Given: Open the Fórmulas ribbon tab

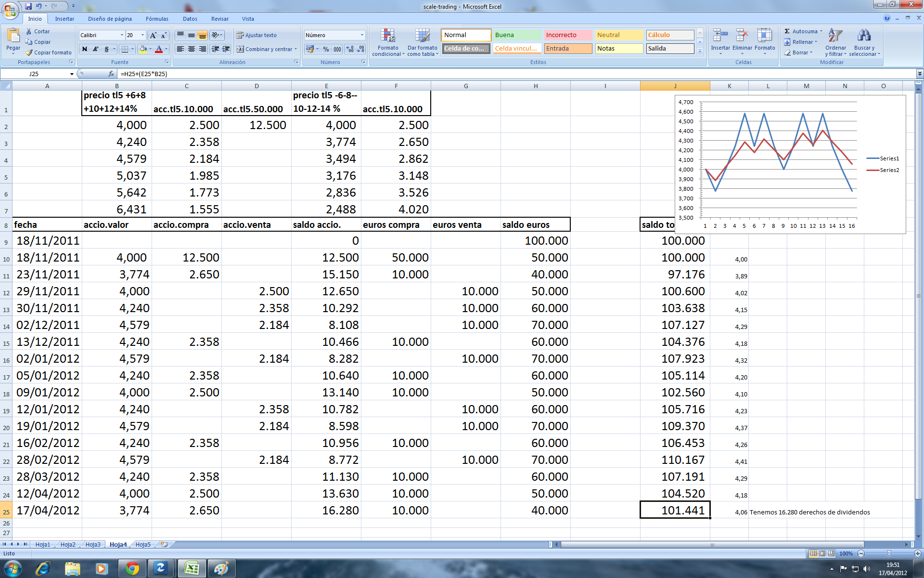Looking at the screenshot, I should (x=157, y=19).
